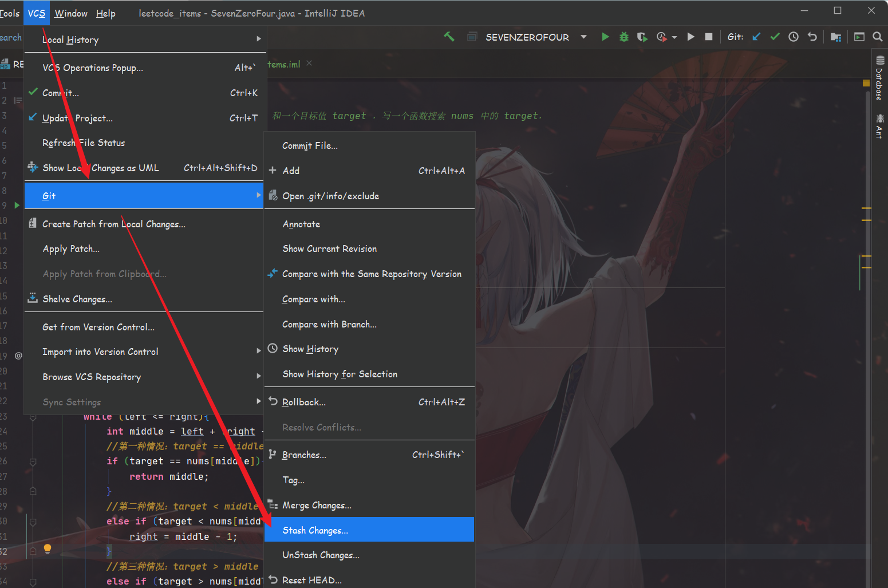Click the VCS menu in menu bar
The image size is (888, 588).
(37, 13)
